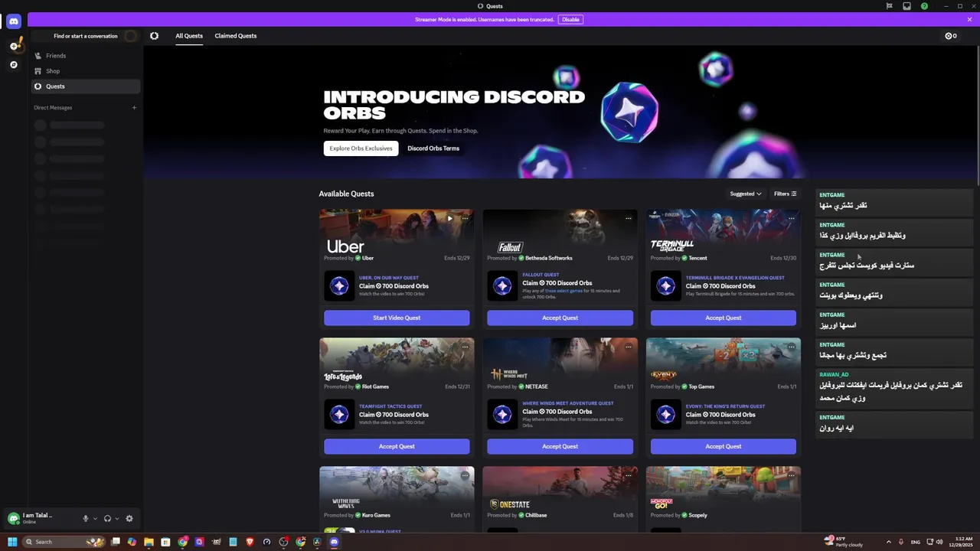Open File Explorer from the taskbar
This screenshot has height=551, width=980.
pos(149,542)
